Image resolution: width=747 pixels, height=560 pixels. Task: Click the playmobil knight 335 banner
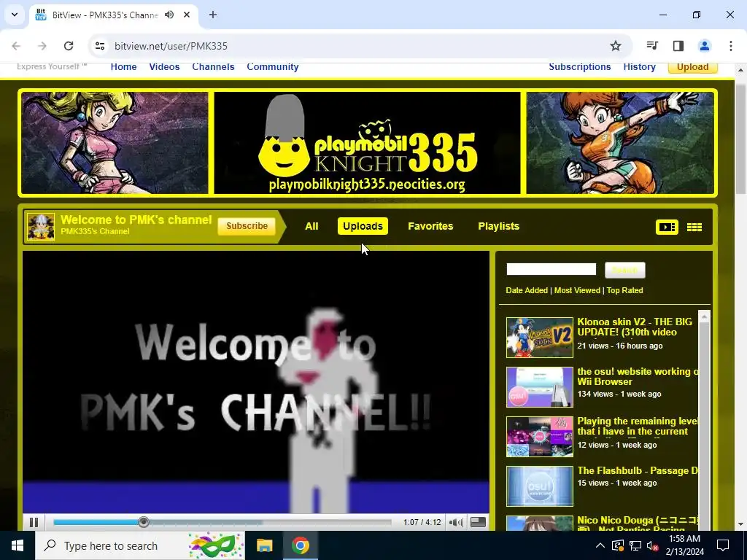pyautogui.click(x=367, y=143)
